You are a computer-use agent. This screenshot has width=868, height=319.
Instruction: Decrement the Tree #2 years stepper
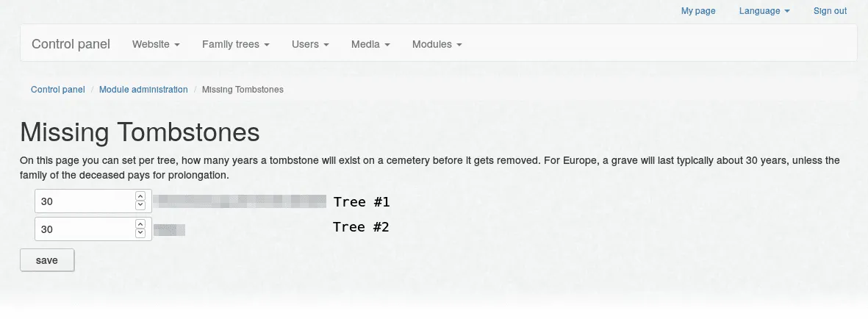point(140,234)
